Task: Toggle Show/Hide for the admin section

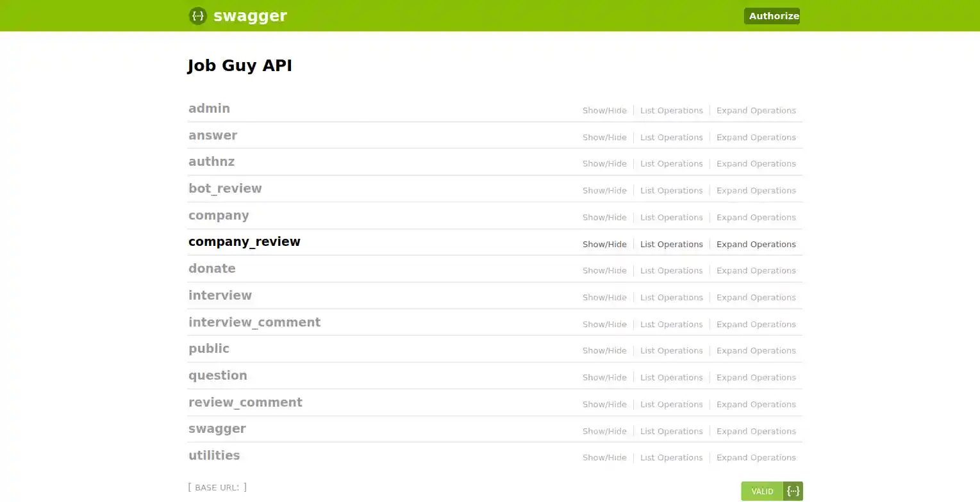Action: tap(604, 110)
